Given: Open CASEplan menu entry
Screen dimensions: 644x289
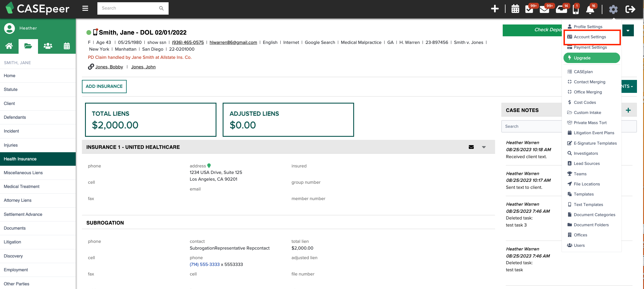Looking at the screenshot, I should (583, 72).
